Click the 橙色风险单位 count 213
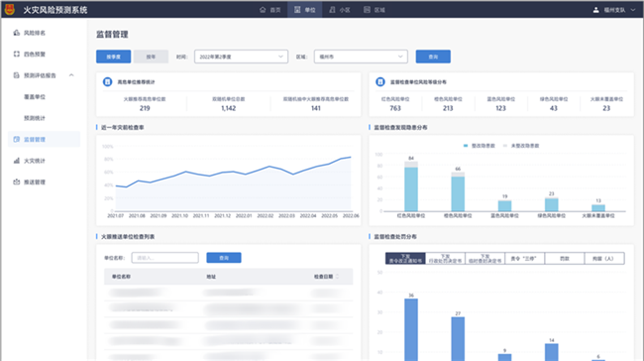Screen dimensions: 644x361 point(448,108)
